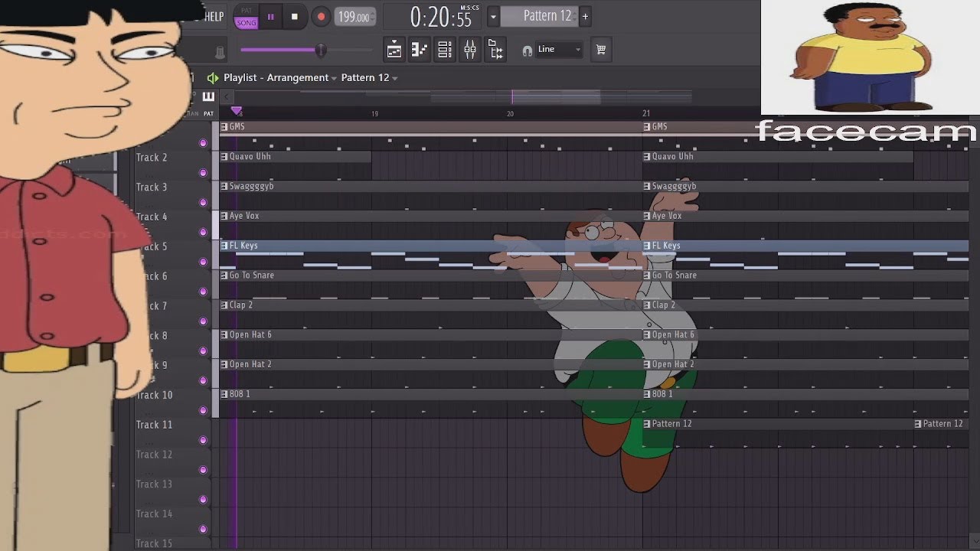Mute Track 5 with its purple dot
This screenshot has width=980, height=551.
(x=203, y=262)
